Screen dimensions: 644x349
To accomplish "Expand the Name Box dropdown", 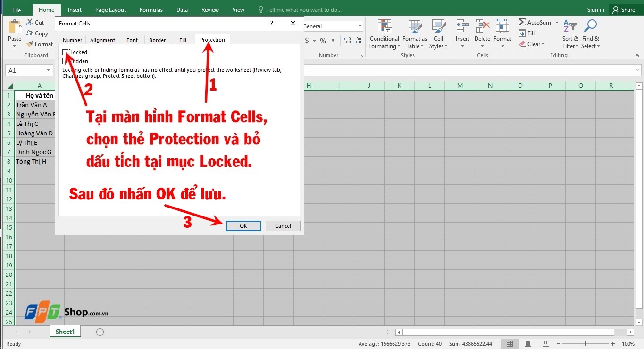I will (x=48, y=70).
